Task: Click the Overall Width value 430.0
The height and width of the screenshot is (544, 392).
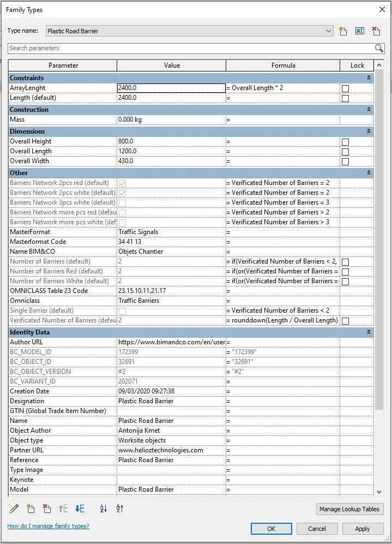Action: [125, 160]
